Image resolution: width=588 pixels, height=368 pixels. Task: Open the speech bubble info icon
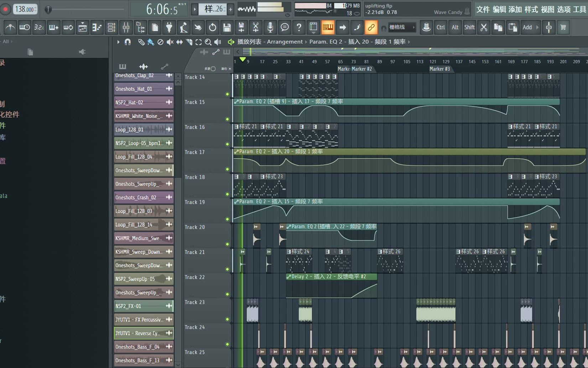point(285,27)
